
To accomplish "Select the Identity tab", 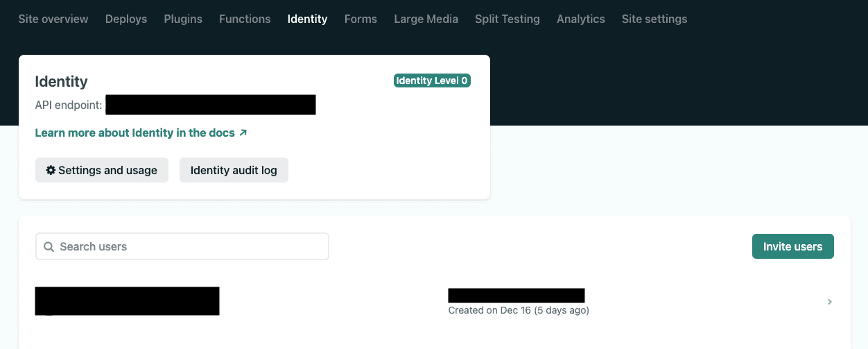I will (x=307, y=19).
